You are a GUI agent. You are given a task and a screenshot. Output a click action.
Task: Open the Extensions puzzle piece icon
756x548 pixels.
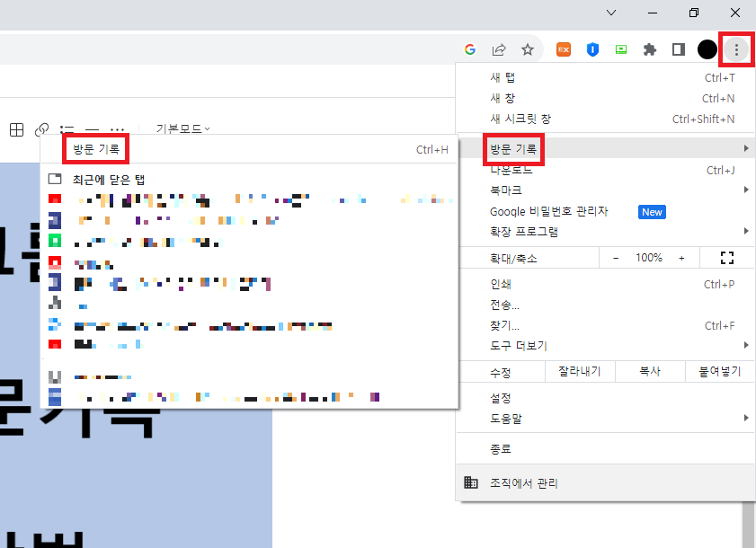point(649,49)
